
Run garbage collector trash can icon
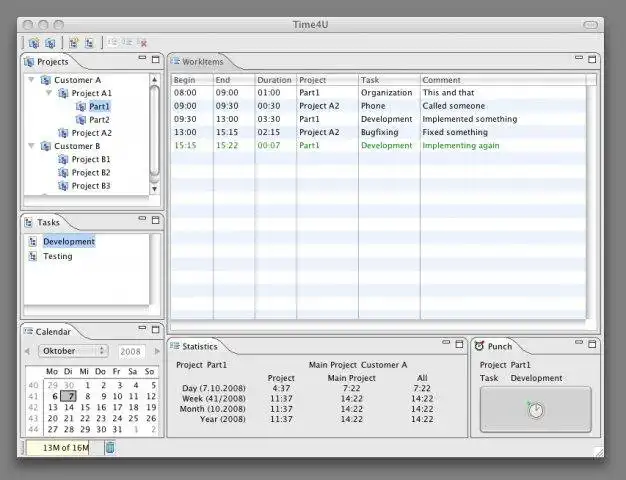110,448
